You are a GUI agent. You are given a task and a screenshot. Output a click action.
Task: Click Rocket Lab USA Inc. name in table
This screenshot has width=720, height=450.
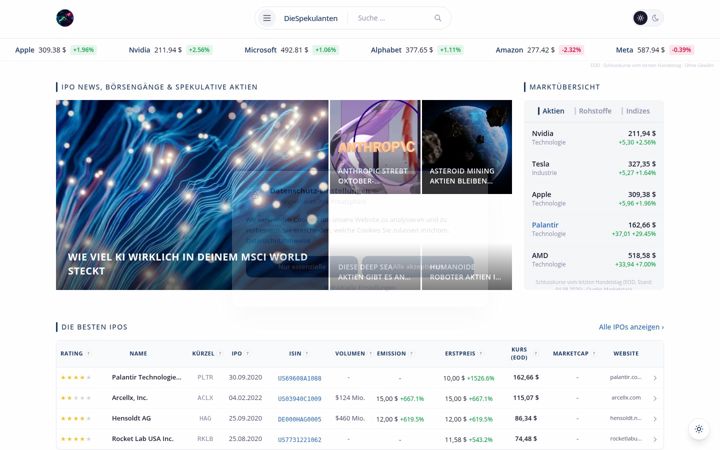coord(142,439)
